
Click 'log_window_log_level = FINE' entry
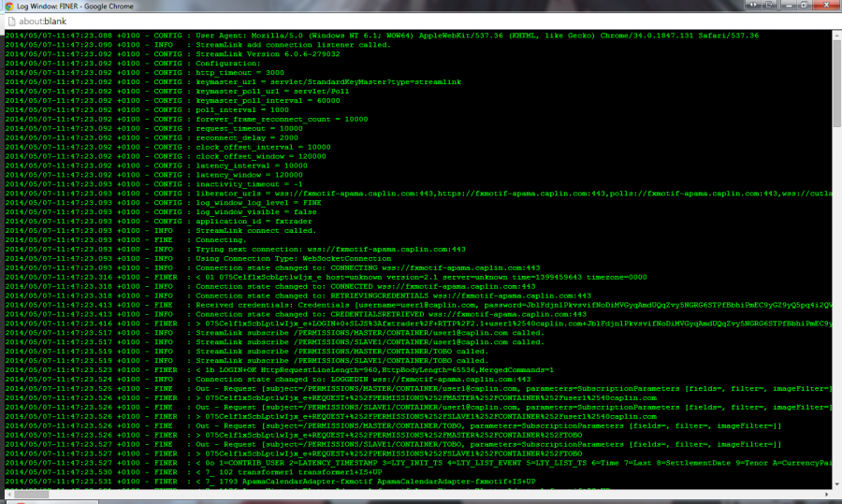pos(163,203)
